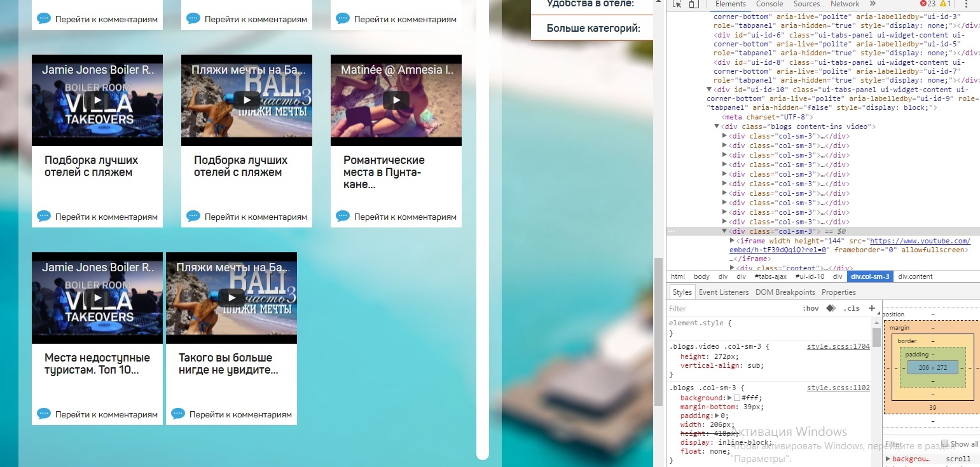Open the style.scss:1704 source link
980x467 pixels.
(x=838, y=347)
